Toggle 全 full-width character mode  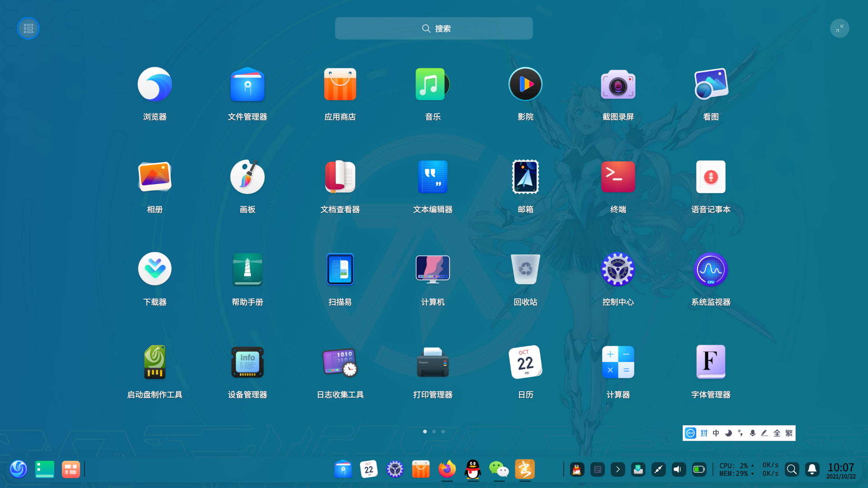pyautogui.click(x=777, y=433)
